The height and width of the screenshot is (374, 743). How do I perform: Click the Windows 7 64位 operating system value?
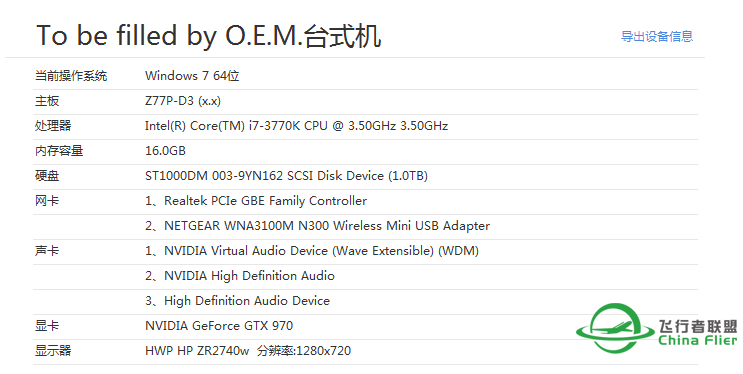(x=192, y=76)
